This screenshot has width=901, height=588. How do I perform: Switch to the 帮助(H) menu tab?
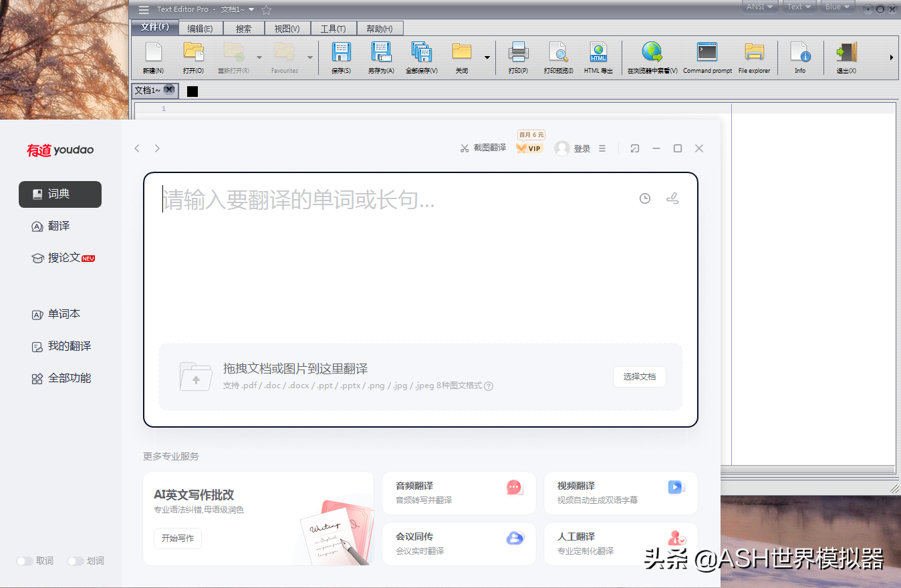[379, 27]
